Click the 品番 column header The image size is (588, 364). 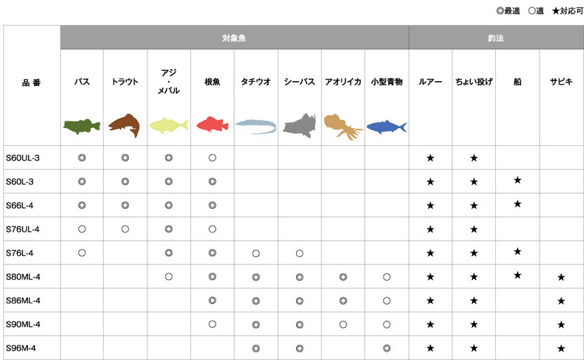(31, 83)
